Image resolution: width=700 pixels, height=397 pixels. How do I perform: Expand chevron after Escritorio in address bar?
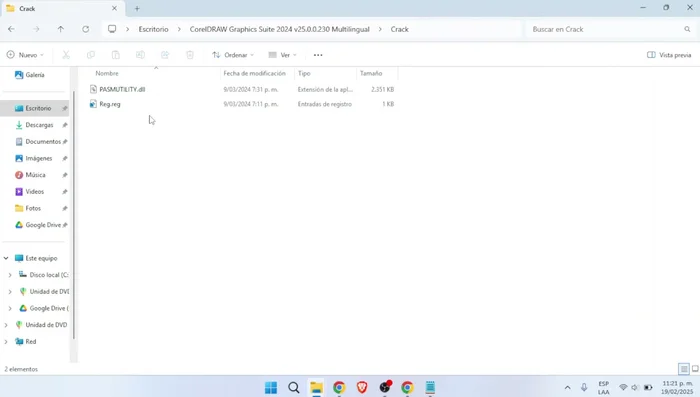click(x=179, y=29)
